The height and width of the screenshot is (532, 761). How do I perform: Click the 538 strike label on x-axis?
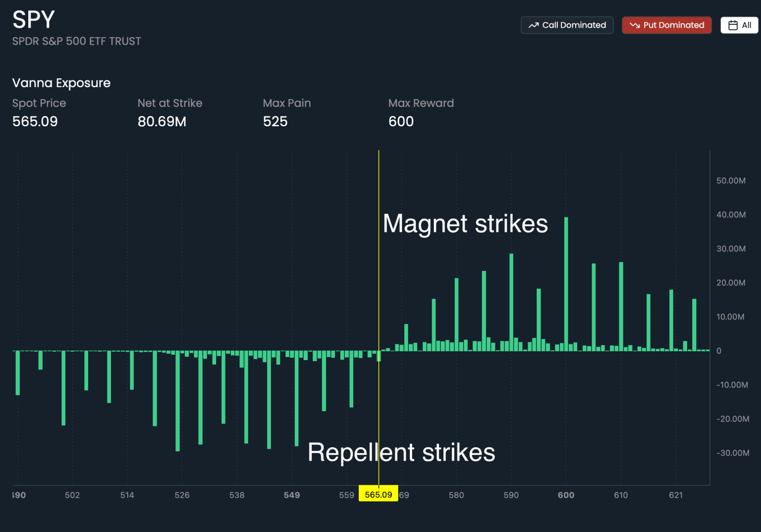237,495
